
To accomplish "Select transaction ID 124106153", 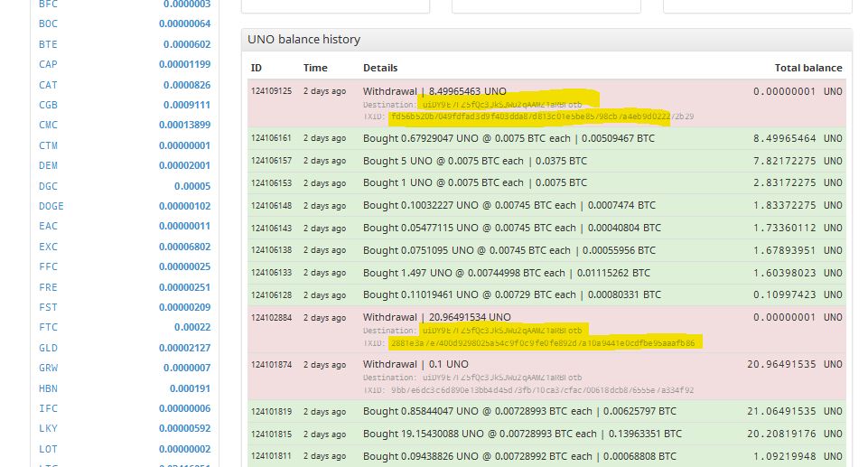I will pos(271,182).
